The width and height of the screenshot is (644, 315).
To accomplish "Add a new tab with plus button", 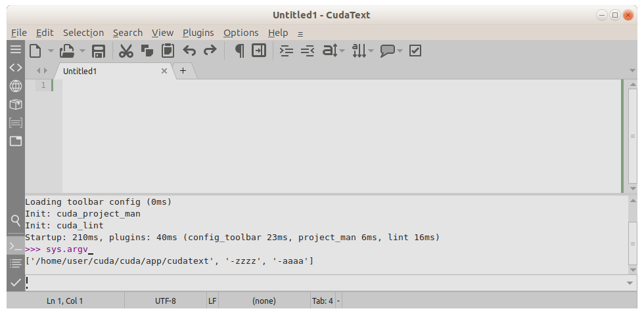I will point(183,71).
